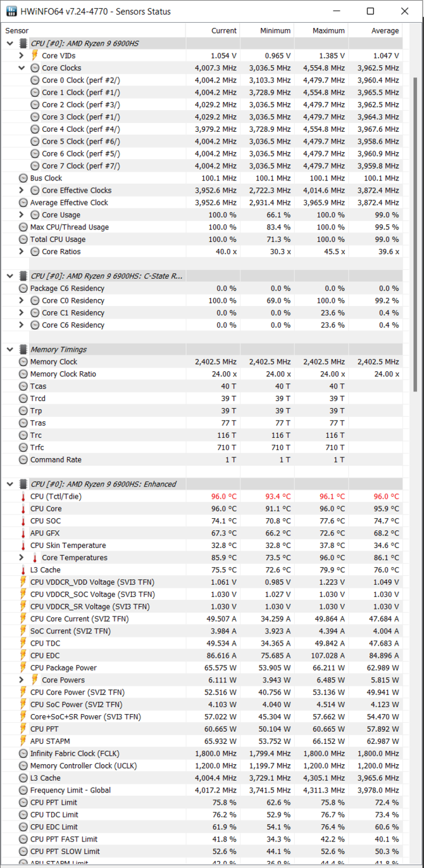This screenshot has height=868, width=424.
Task: Click the thermometer icon beside L3 Cache temperature
Action: coord(23,570)
